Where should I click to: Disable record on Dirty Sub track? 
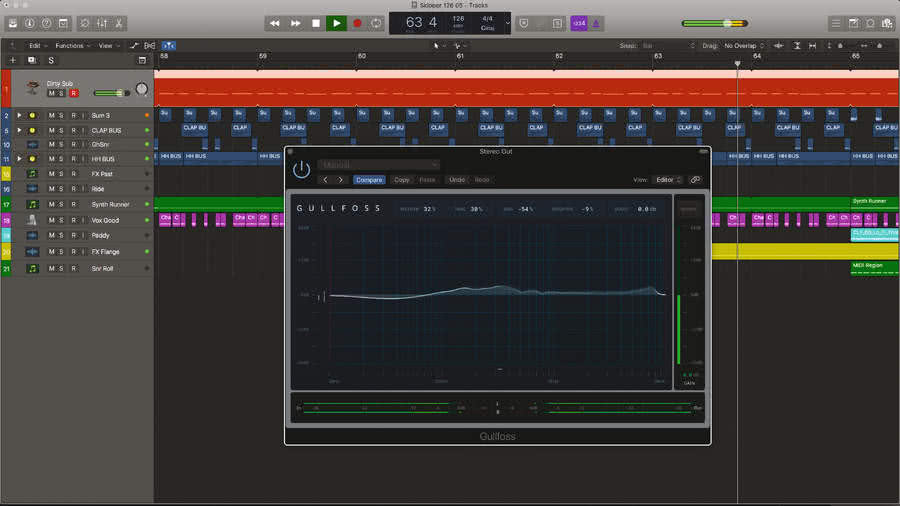pyautogui.click(x=73, y=93)
